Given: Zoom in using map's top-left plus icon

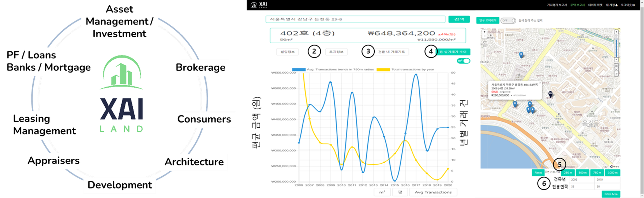Looking at the screenshot, I should 484,32.
